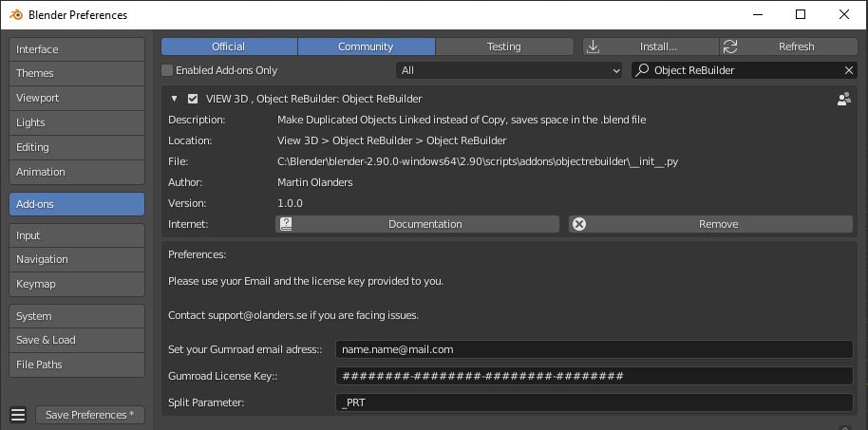Open the Keymap preferences section

77,284
